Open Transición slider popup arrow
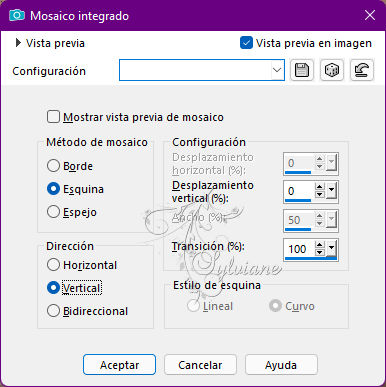386x387 pixels. tap(331, 248)
